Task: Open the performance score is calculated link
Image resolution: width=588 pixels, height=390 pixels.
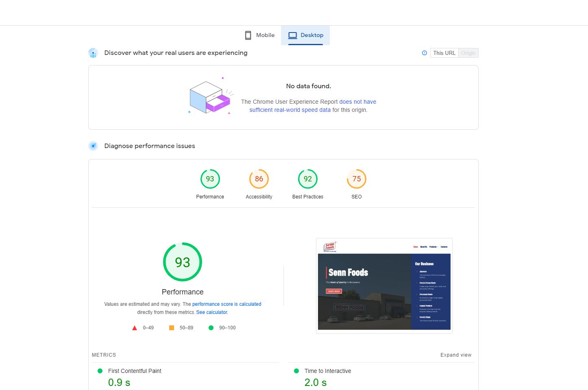Action: coord(226,304)
